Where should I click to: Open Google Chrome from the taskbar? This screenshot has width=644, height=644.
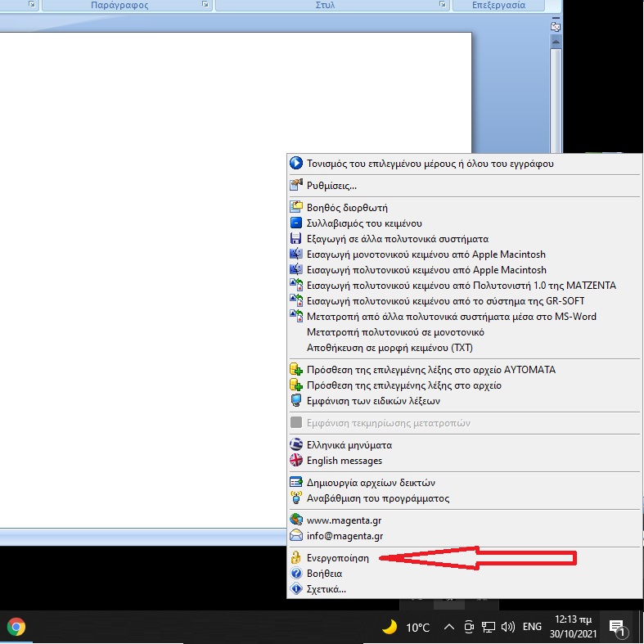tap(16, 628)
